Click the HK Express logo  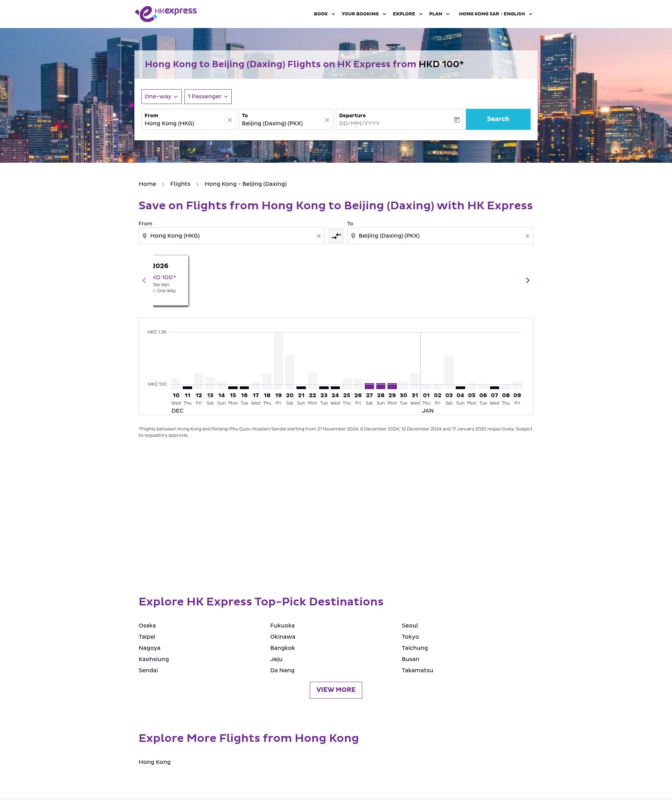coord(166,14)
